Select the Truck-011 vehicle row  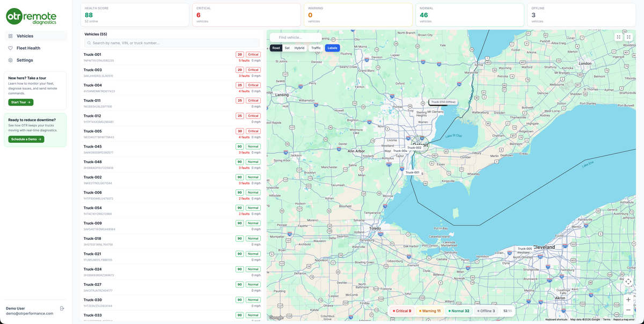172,103
